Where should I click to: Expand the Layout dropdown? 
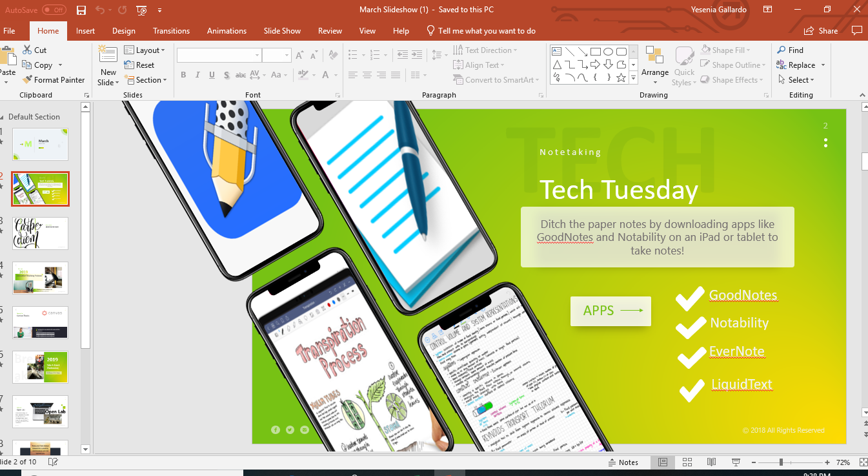point(145,50)
